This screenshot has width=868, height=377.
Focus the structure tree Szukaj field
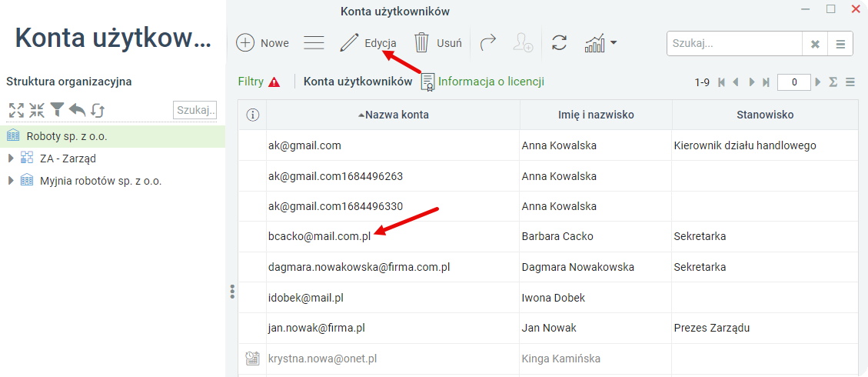tap(195, 110)
